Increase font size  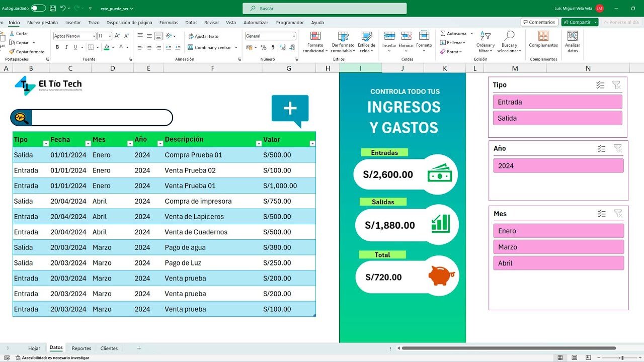pos(117,36)
